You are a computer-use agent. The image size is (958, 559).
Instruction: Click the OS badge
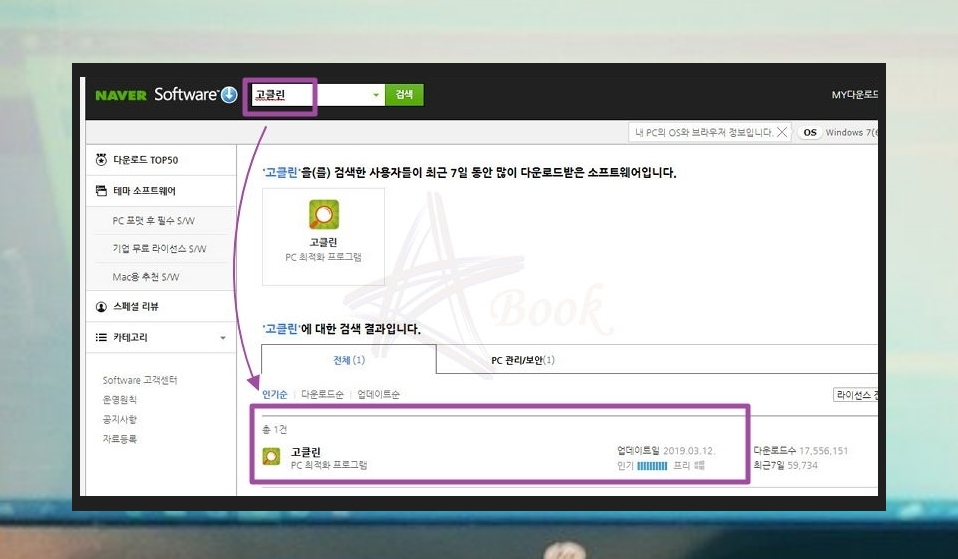point(810,132)
